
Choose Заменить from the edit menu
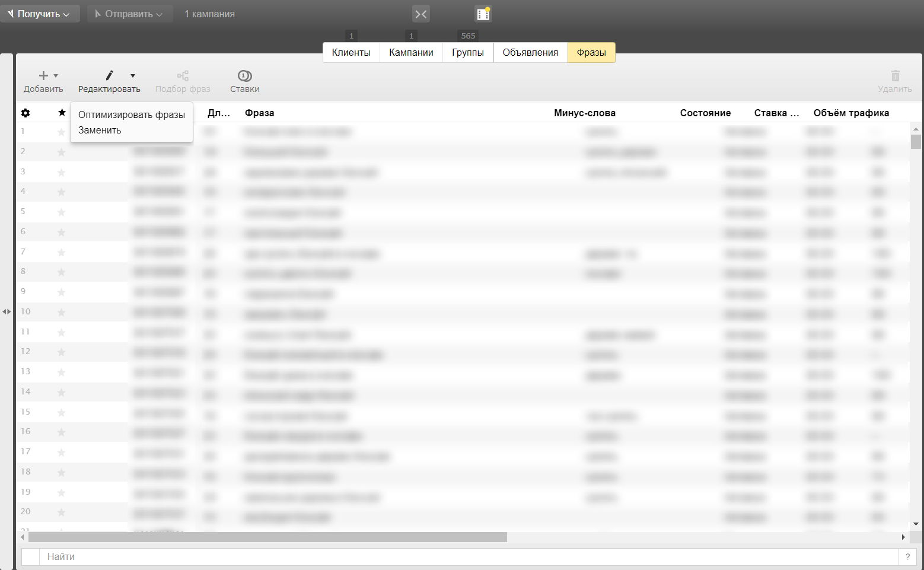(100, 130)
